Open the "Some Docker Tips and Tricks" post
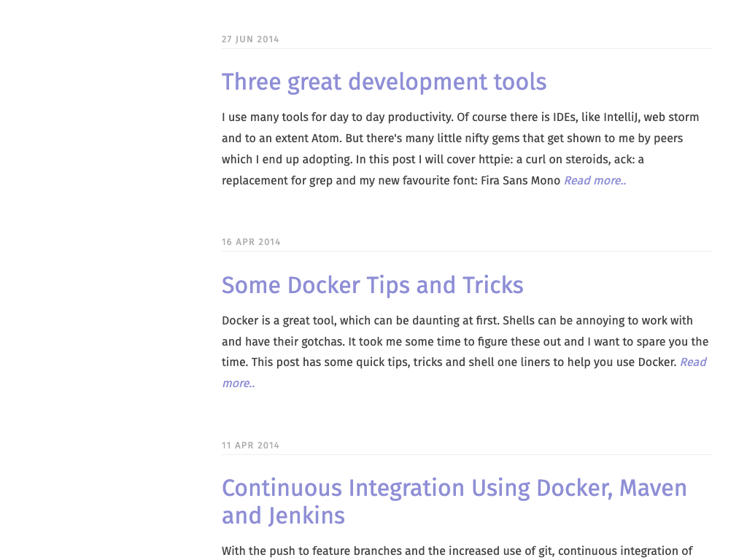 tap(372, 285)
